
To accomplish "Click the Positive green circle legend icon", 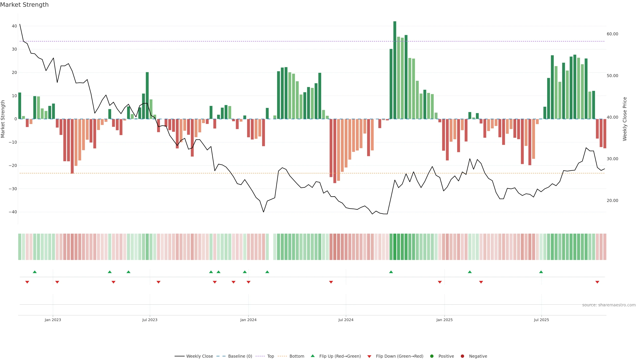I will click(x=432, y=356).
